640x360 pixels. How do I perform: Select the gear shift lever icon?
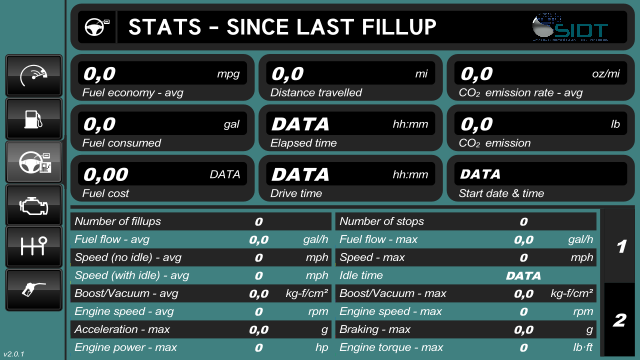(34, 247)
